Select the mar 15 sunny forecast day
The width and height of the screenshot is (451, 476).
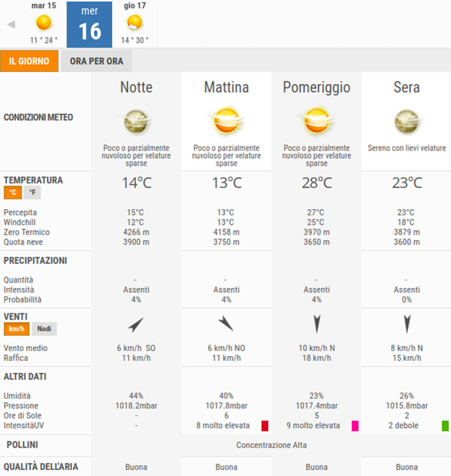[44, 23]
